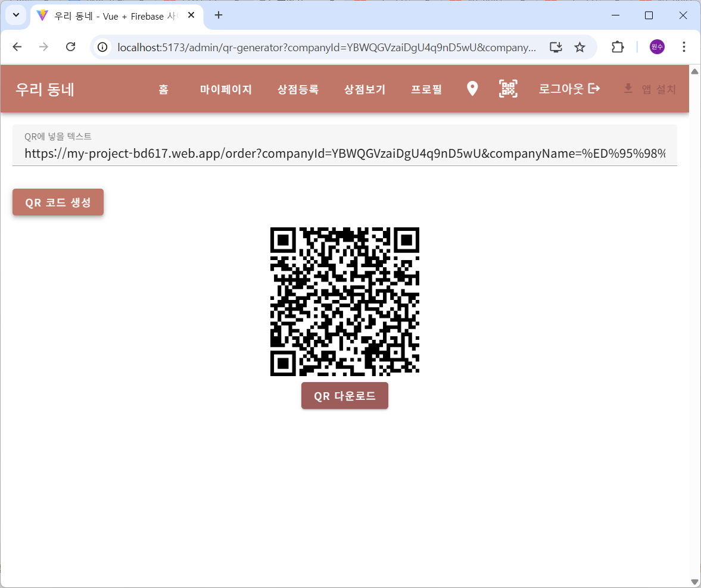Open the 원수 profile avatar

657,46
